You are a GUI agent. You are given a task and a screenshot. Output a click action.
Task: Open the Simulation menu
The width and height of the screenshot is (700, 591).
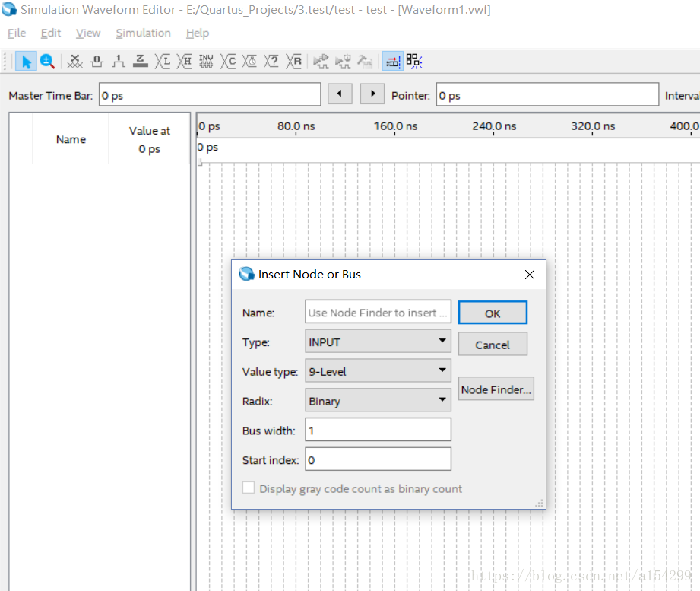pyautogui.click(x=143, y=33)
